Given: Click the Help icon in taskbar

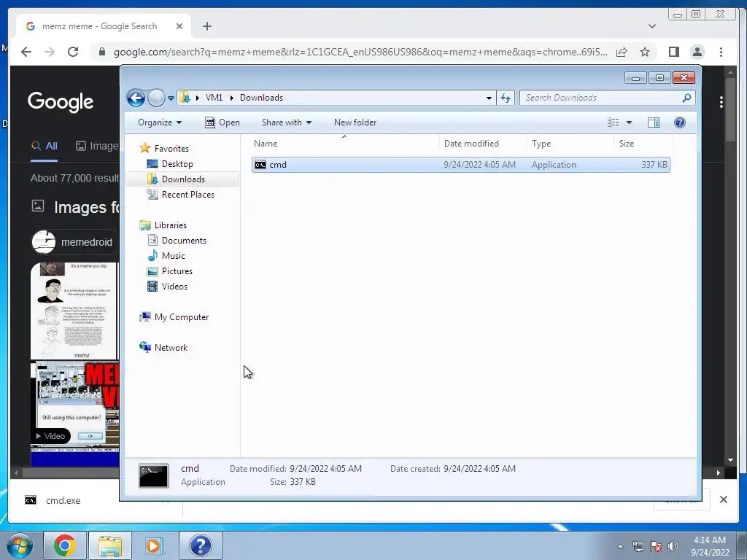Looking at the screenshot, I should pos(200,545).
